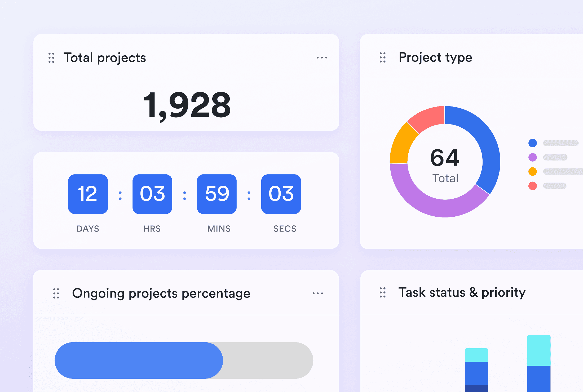583x392 pixels.
Task: Click the red legend dot
Action: coord(532,186)
